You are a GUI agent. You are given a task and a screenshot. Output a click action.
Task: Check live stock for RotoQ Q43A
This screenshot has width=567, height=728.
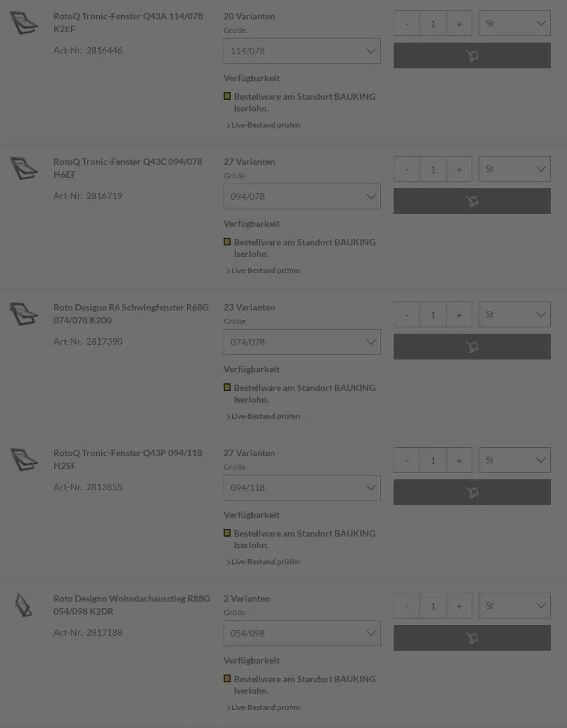(265, 125)
